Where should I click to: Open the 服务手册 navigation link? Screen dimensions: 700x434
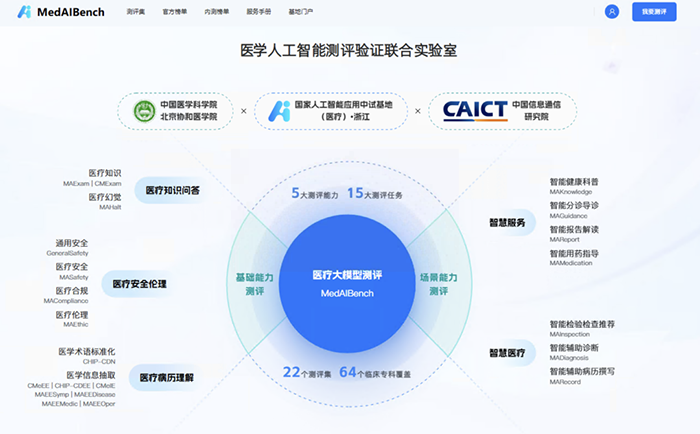pyautogui.click(x=256, y=12)
